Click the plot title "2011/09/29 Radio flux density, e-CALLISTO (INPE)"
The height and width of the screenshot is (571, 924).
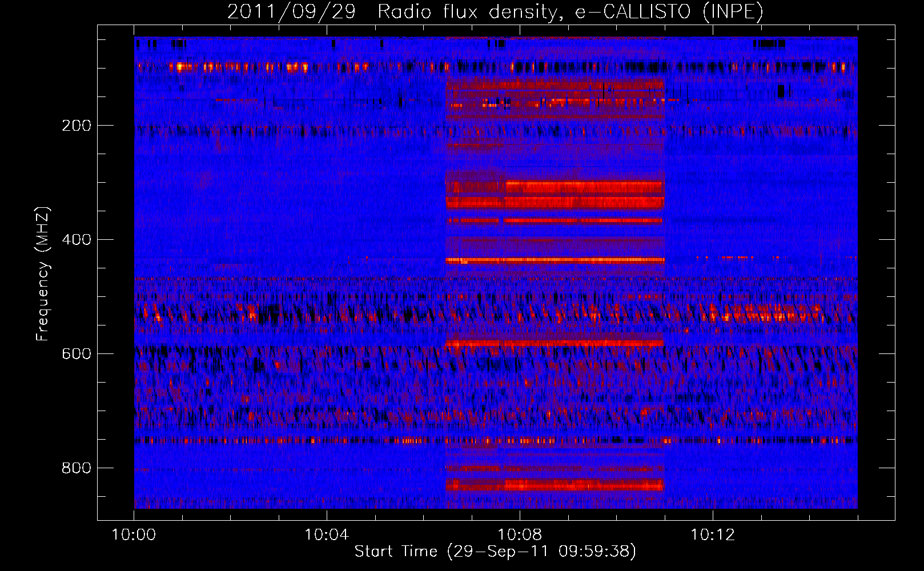[495, 11]
